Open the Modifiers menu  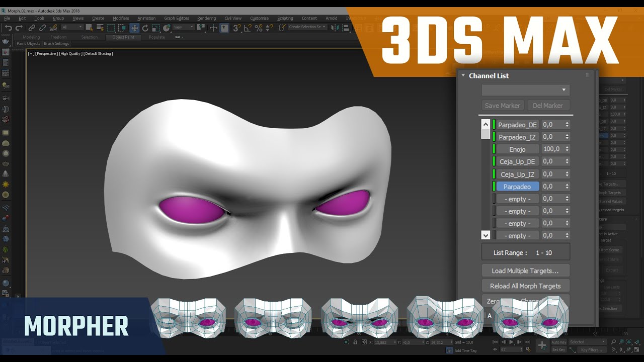point(121,18)
